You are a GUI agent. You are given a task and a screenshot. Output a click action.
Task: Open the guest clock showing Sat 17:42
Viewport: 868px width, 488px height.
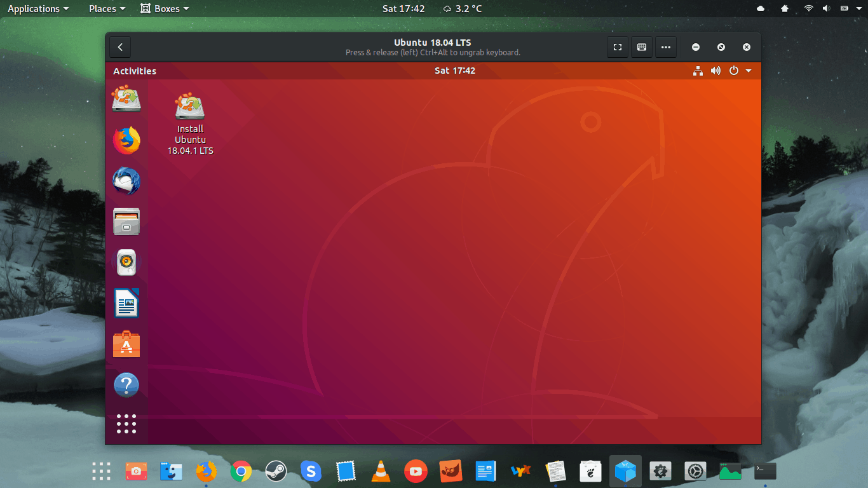click(x=455, y=71)
